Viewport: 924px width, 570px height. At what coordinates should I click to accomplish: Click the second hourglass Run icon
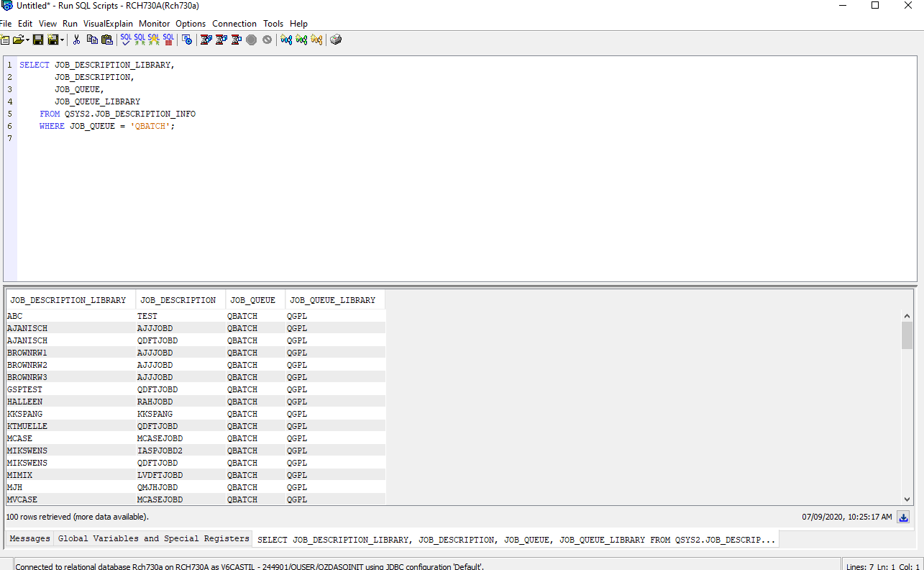point(221,40)
